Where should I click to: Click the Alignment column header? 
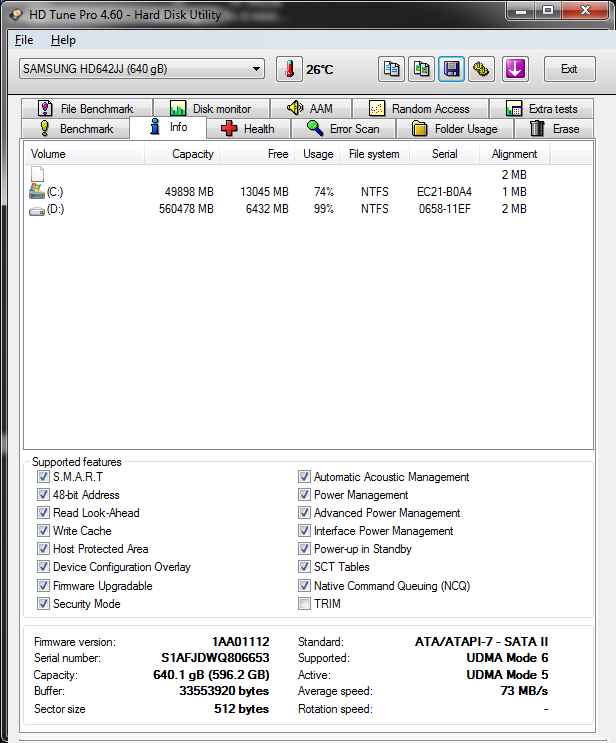pos(515,154)
